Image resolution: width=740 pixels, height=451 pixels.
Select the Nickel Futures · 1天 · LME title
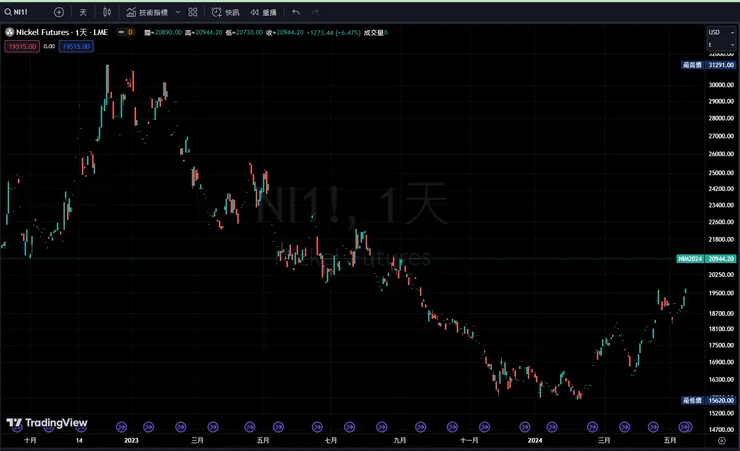pyautogui.click(x=62, y=32)
